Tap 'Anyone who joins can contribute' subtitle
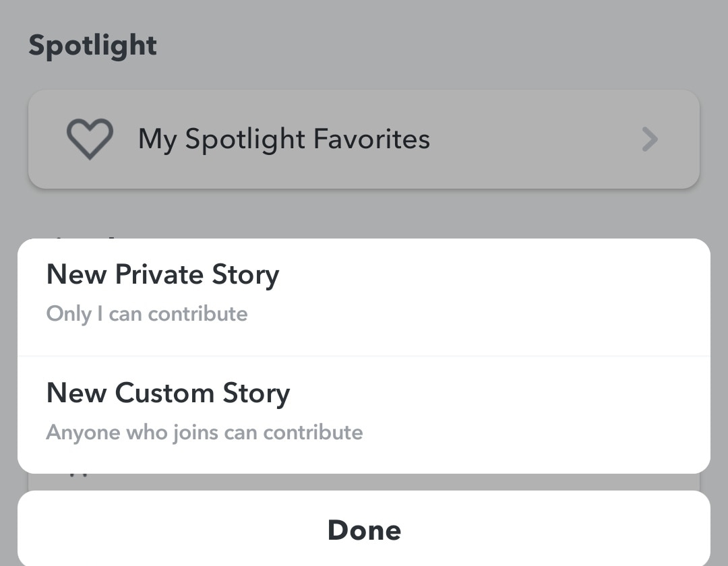The height and width of the screenshot is (566, 728). click(x=204, y=433)
